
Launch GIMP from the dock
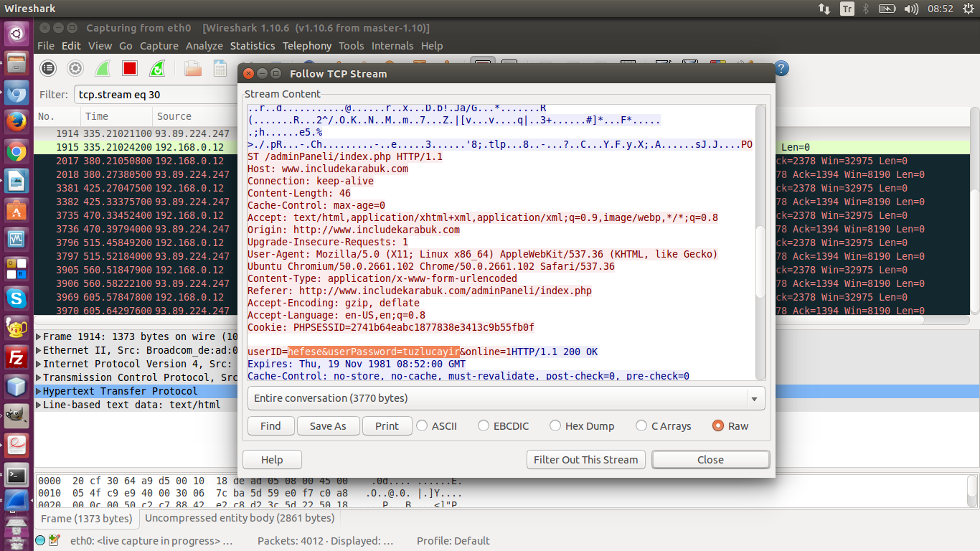17,415
